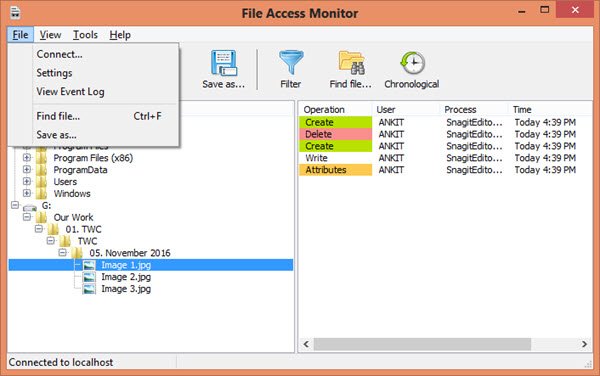The width and height of the screenshot is (600, 376).
Task: Select Image 3.jpg in tree
Action: click(x=126, y=289)
